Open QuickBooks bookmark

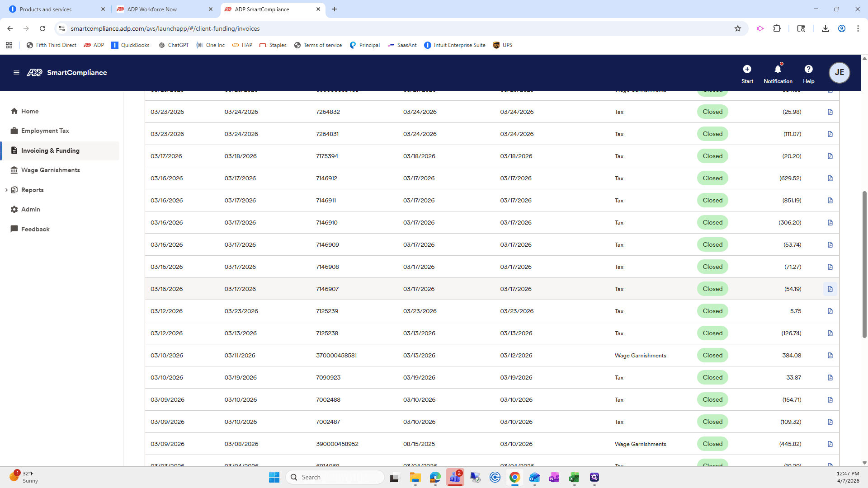pyautogui.click(x=130, y=45)
